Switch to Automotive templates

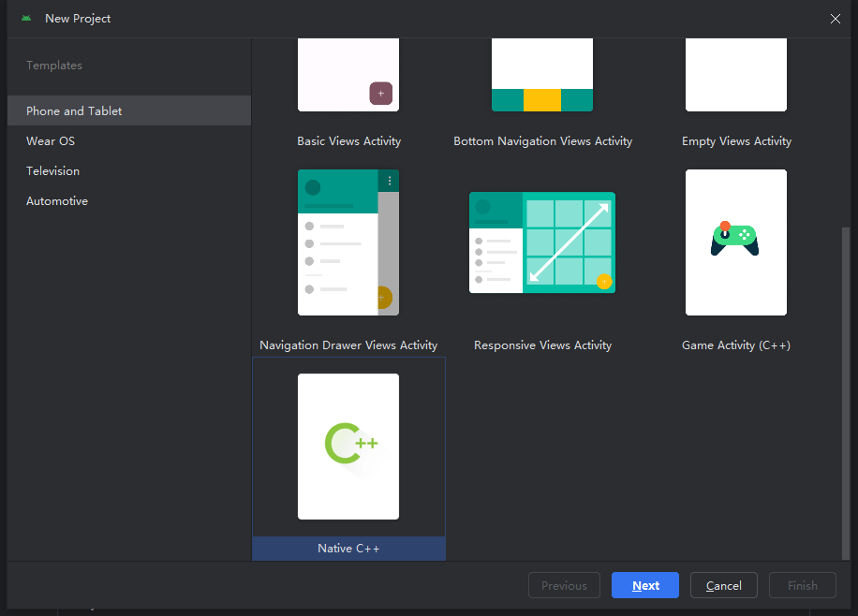click(129, 200)
